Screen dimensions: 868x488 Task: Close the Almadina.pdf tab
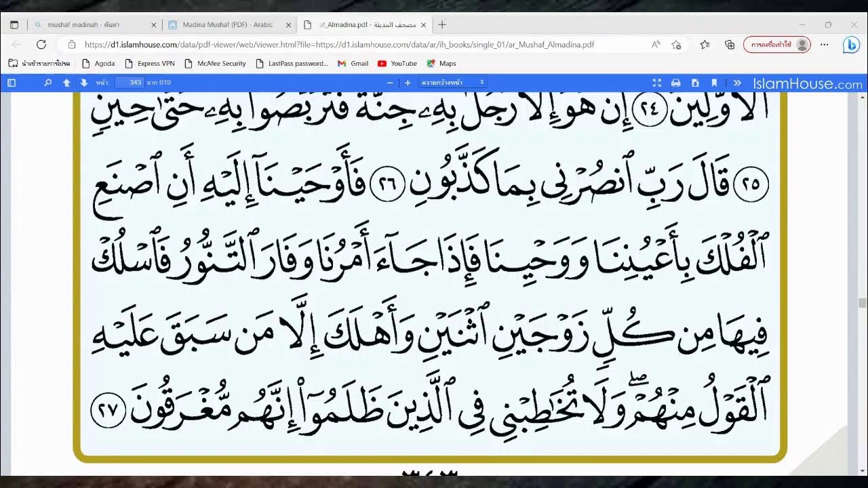click(x=424, y=25)
